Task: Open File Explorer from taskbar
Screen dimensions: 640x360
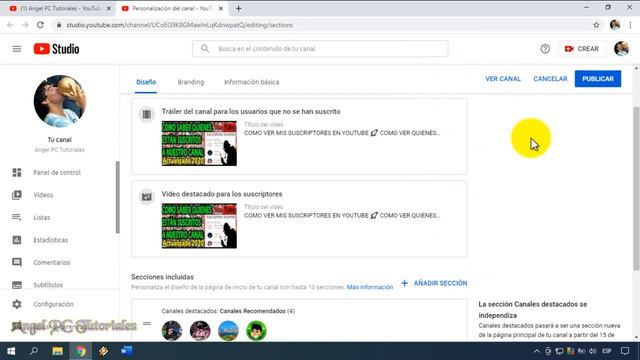Action: (57, 351)
